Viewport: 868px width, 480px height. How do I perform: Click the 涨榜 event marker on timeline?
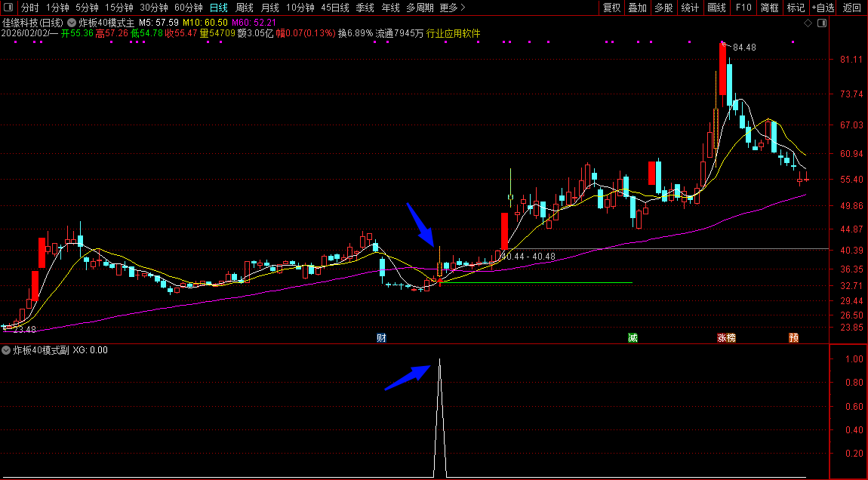pyautogui.click(x=727, y=337)
